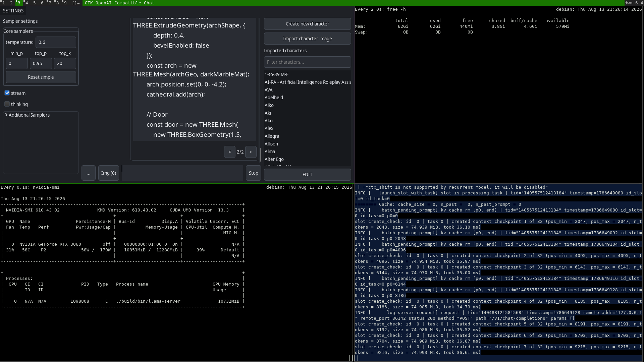Click the '579Mi' available memory value
The height and width of the screenshot is (362, 644).
point(562,26)
